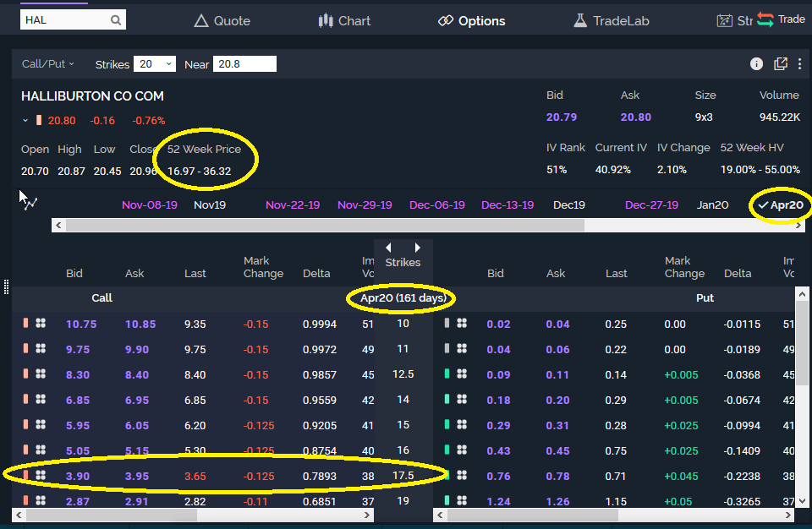Click grid icon in put row with bid 0.04
The width and height of the screenshot is (812, 529).
[x=462, y=348]
